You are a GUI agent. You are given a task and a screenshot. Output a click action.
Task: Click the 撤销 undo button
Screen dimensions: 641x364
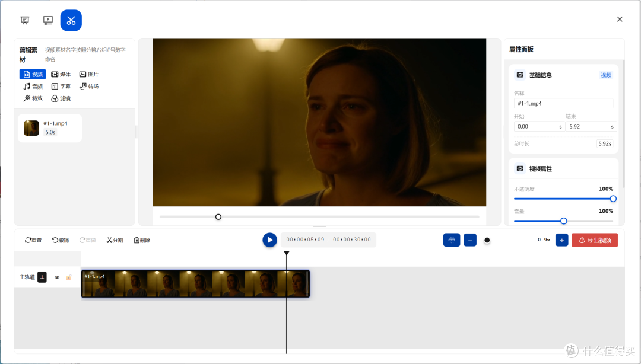point(60,240)
